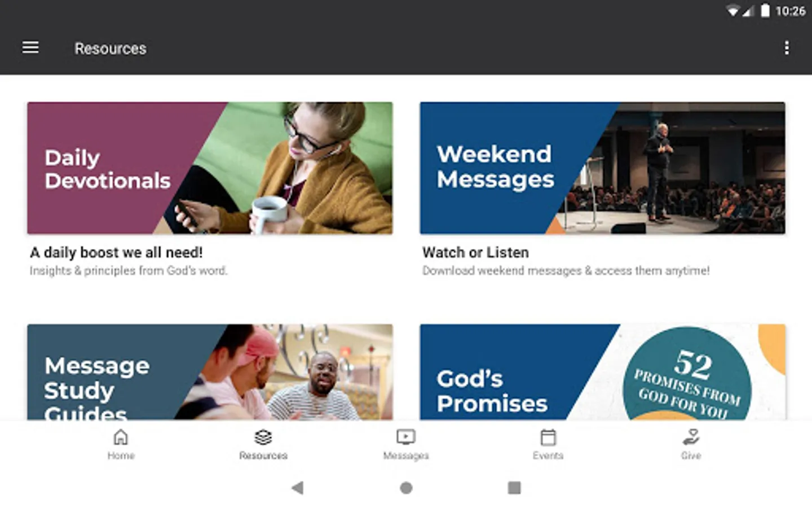Image resolution: width=812 pixels, height=508 pixels.
Task: Tap the Home house icon
Action: click(x=121, y=437)
